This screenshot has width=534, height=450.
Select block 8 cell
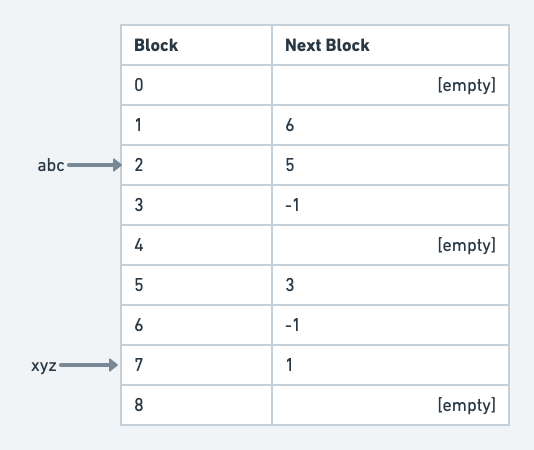pyautogui.click(x=197, y=405)
